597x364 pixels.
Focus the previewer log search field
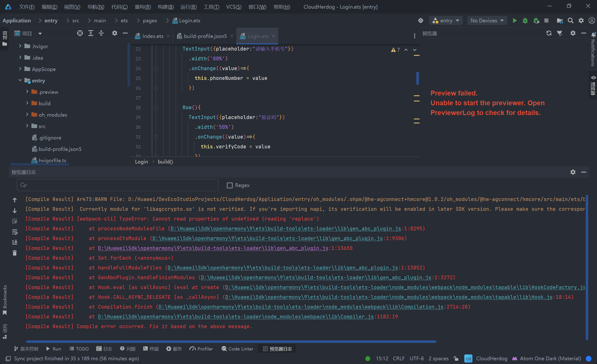coord(118,185)
